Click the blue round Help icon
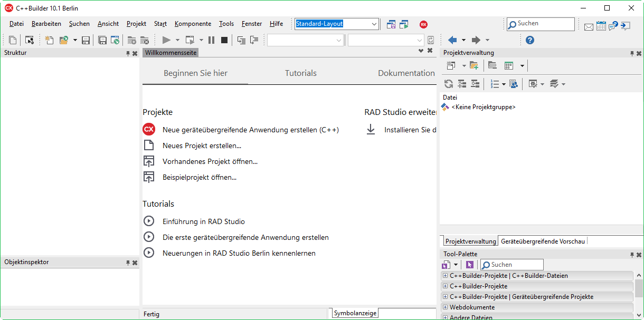This screenshot has width=644, height=320. coord(530,40)
